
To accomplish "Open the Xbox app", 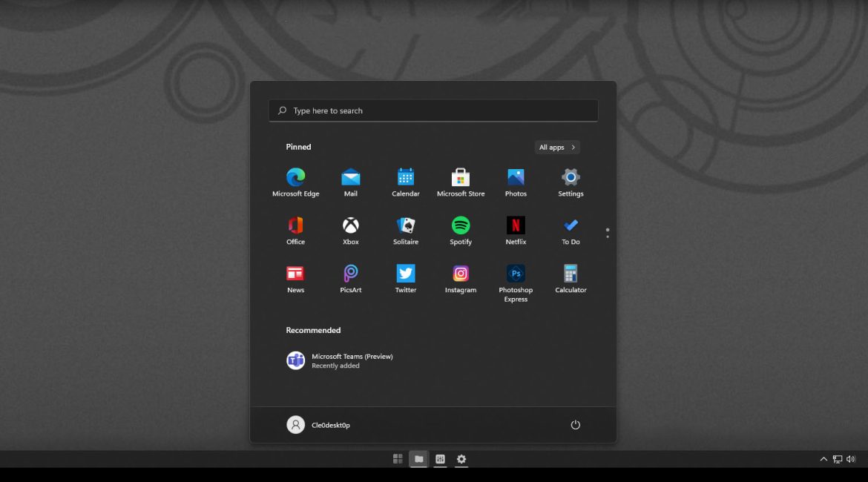I will tap(350, 225).
